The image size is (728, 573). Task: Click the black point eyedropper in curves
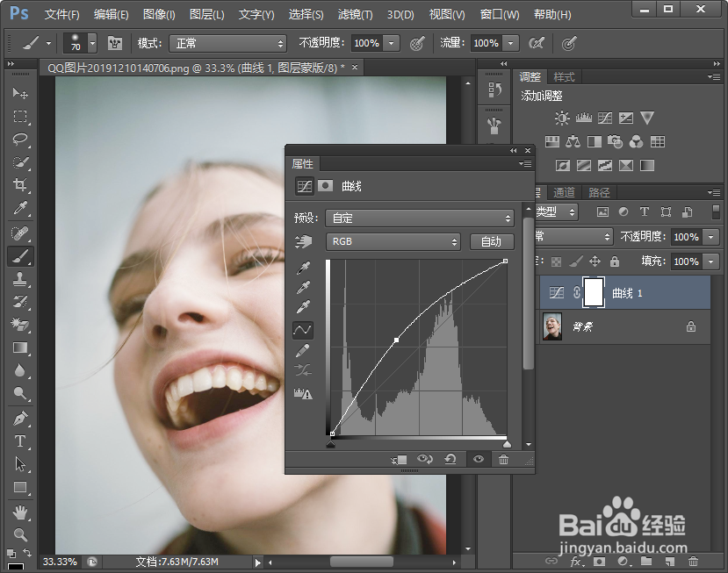[x=303, y=268]
